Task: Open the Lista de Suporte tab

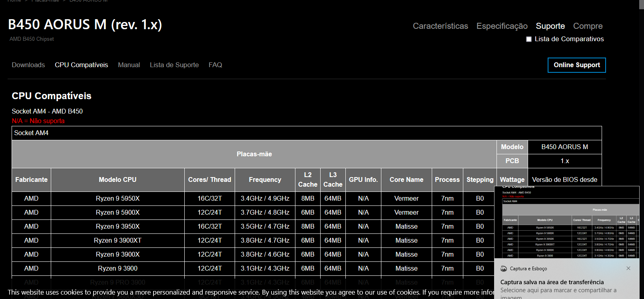Action: point(174,65)
